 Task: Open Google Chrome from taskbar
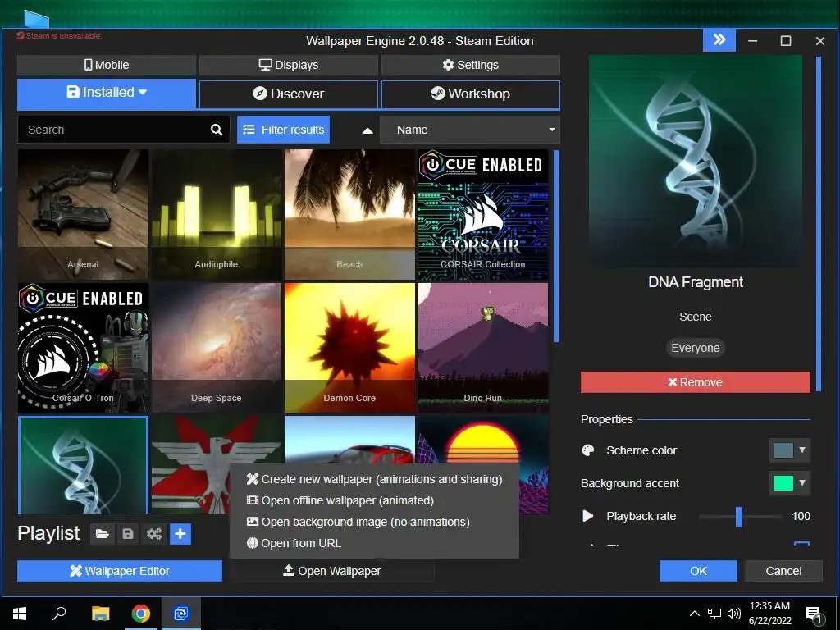(141, 614)
